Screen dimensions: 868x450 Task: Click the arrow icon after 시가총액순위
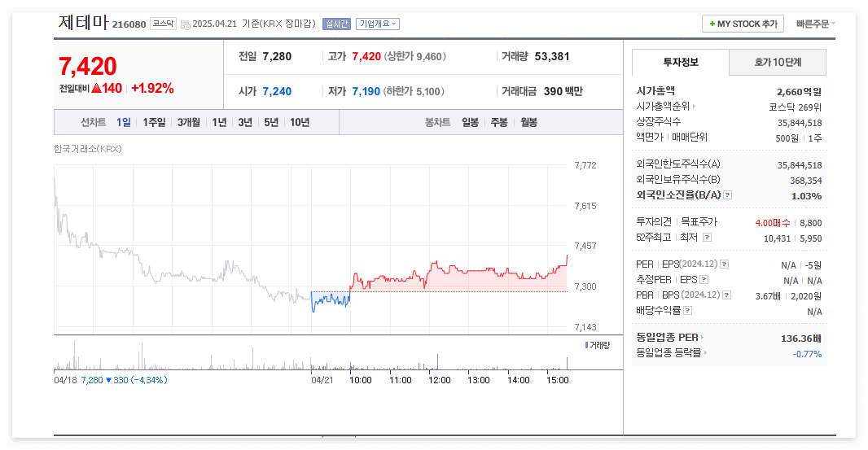pyautogui.click(x=694, y=107)
